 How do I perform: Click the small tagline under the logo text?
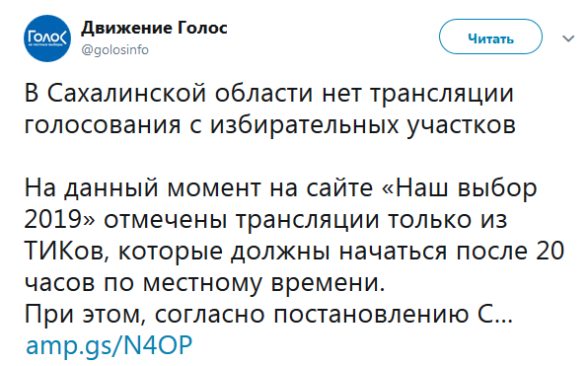coord(47,45)
